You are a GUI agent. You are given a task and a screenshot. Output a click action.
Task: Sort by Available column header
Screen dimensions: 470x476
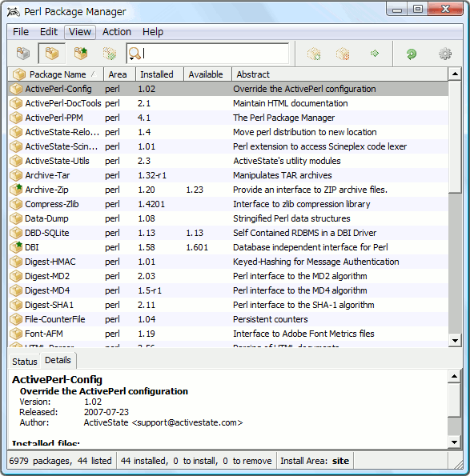[x=207, y=74]
